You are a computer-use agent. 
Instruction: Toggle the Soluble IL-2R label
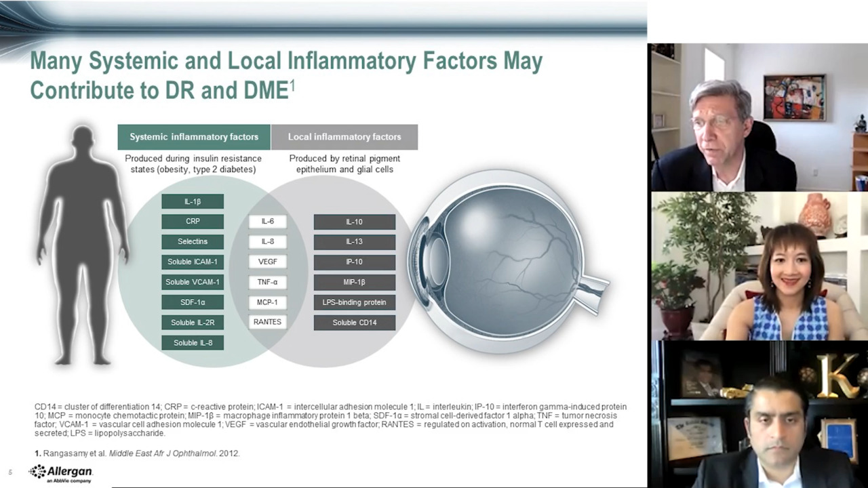[x=193, y=323]
